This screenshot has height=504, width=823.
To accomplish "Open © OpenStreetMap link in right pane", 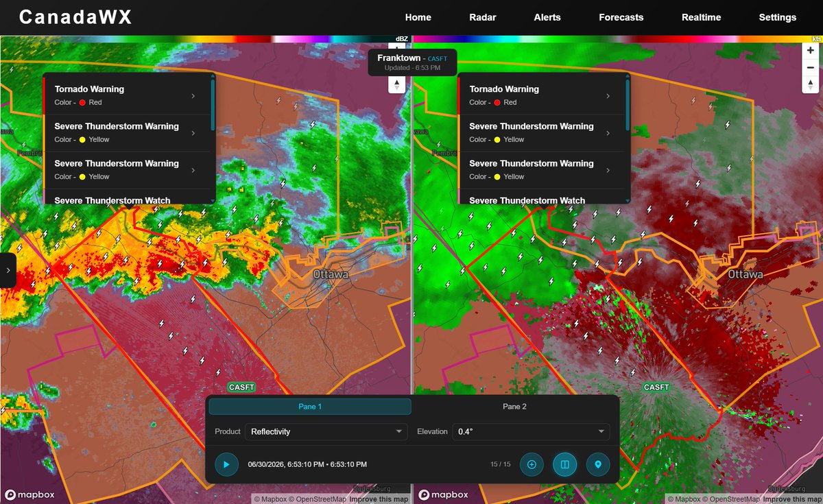I will [732, 499].
